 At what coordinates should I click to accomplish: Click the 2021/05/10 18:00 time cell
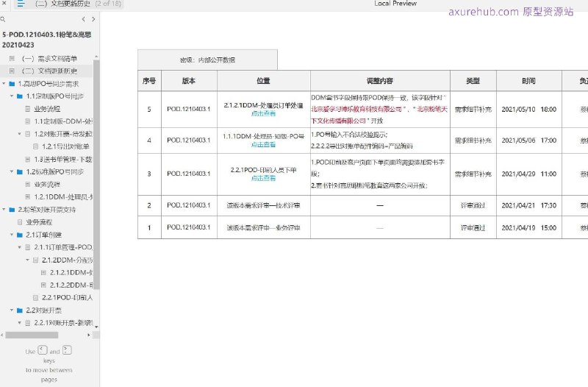[x=528, y=110]
